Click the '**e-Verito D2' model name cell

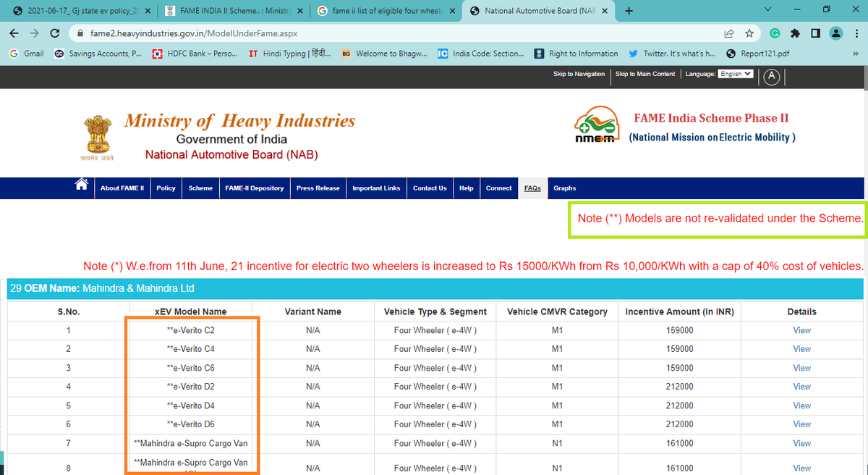click(x=191, y=387)
